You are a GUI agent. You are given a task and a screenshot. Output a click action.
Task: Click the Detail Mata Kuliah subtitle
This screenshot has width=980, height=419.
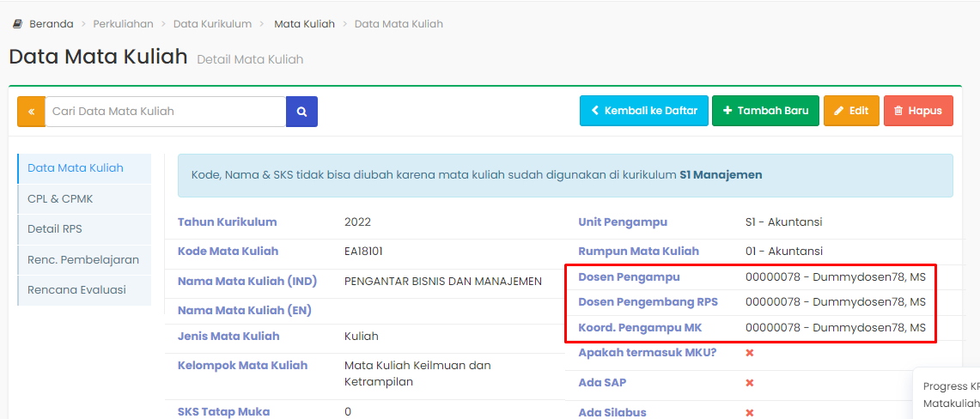click(250, 60)
